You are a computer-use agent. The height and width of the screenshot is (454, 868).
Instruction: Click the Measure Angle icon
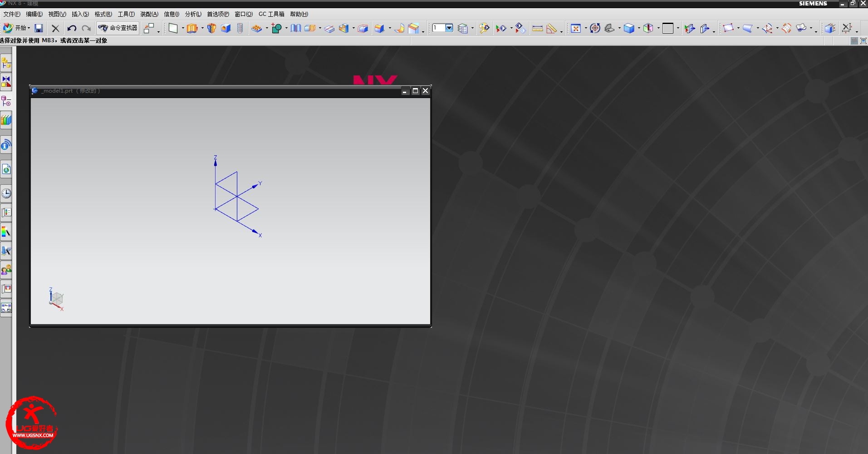click(x=551, y=28)
